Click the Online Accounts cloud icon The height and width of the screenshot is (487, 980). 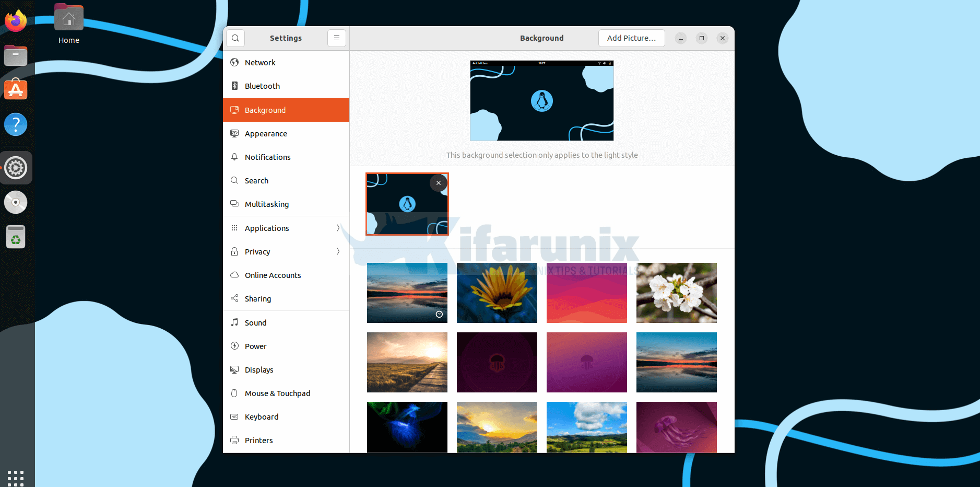[x=235, y=275]
